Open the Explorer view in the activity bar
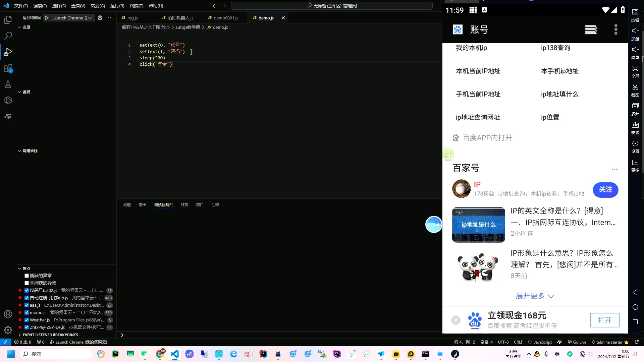644x362 pixels. click(x=7, y=20)
